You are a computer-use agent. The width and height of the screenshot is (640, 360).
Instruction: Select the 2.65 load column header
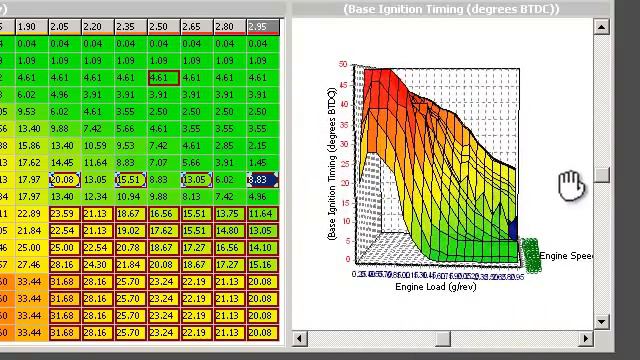[x=197, y=27]
